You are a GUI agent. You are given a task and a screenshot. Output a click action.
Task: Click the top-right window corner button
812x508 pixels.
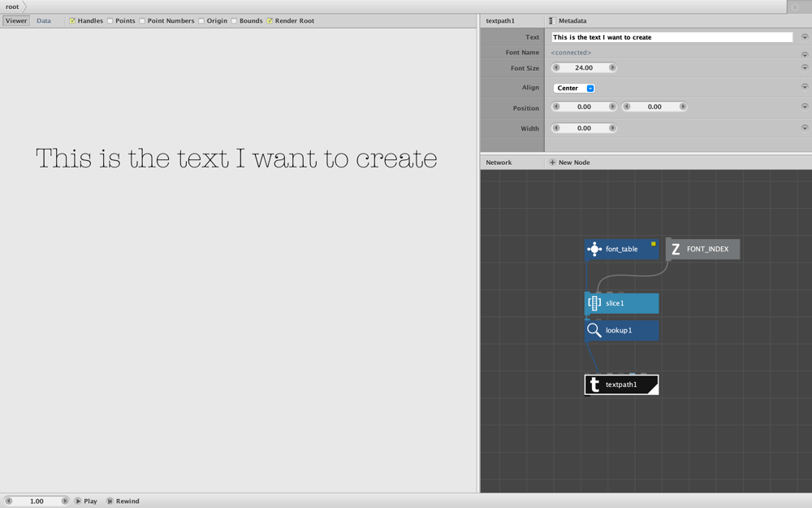coord(796,7)
